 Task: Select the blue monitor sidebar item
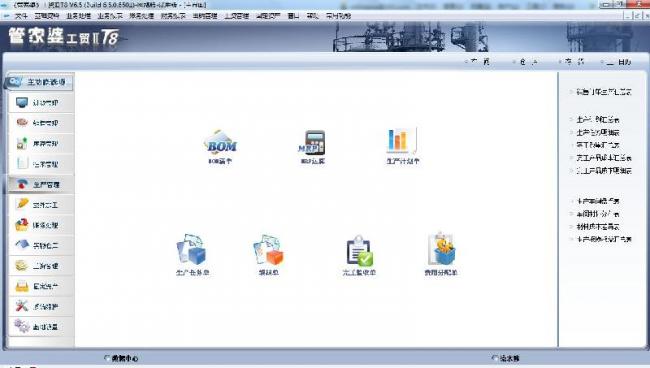pos(41,102)
